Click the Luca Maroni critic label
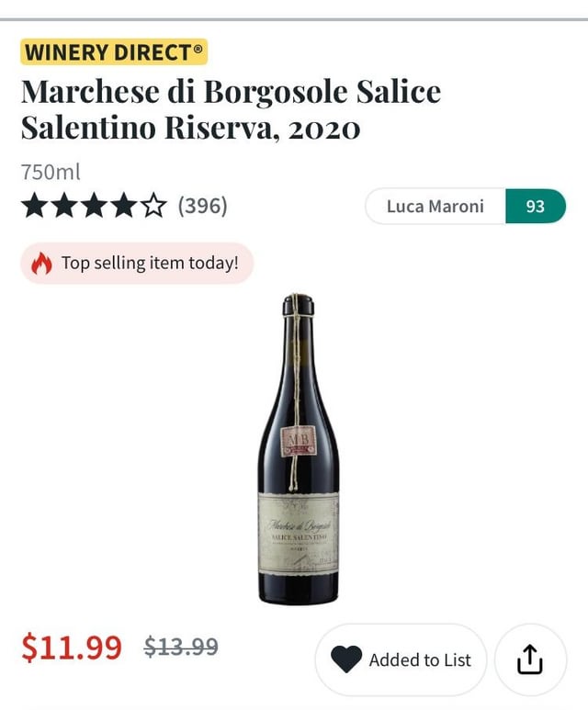Viewport: 588px width, 710px height. pos(435,207)
